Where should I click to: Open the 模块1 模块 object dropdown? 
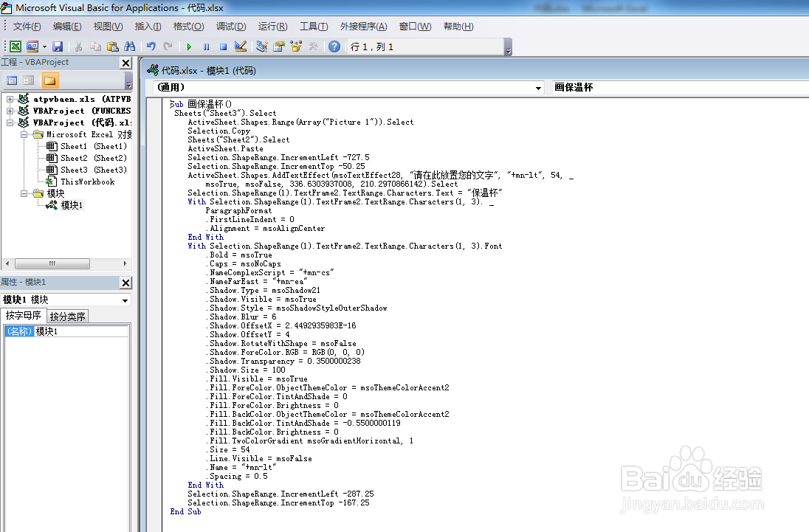point(125,300)
